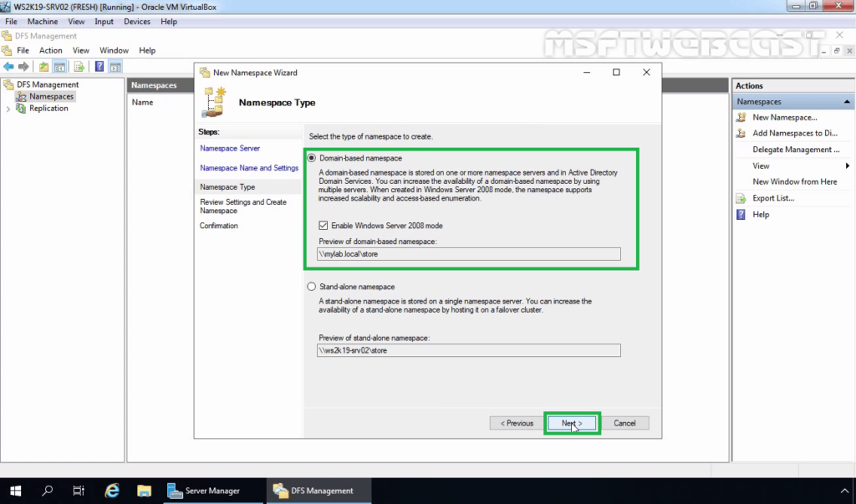Click Cancel button in wizard

click(624, 423)
